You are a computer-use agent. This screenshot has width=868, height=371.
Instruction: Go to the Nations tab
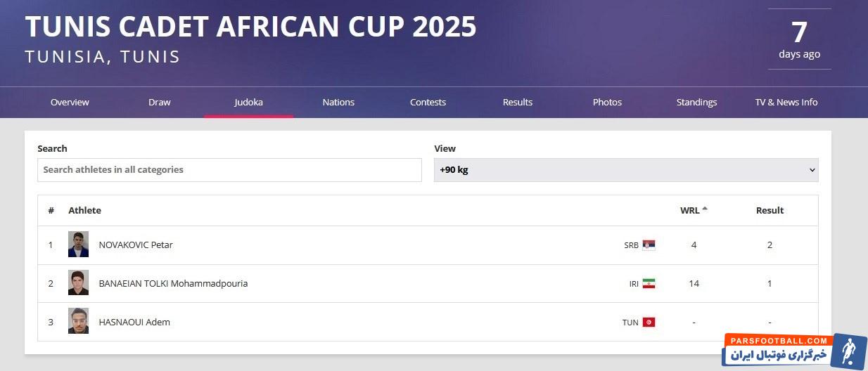coord(338,103)
